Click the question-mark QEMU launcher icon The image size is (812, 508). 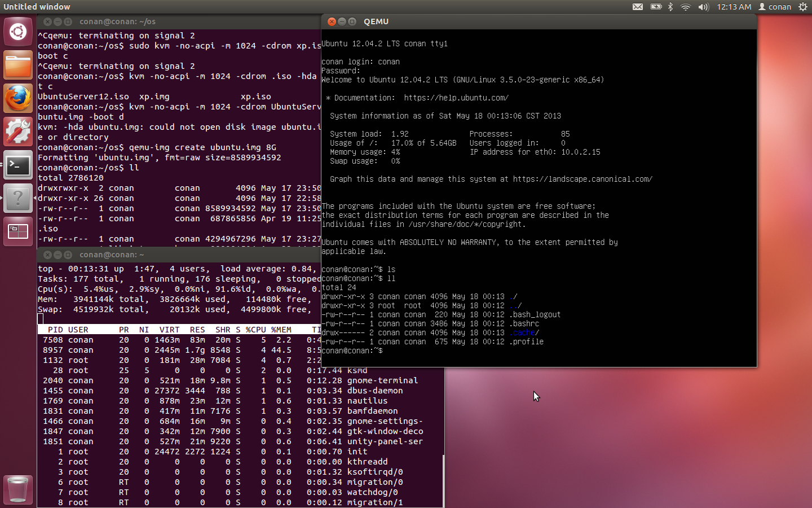(x=18, y=198)
